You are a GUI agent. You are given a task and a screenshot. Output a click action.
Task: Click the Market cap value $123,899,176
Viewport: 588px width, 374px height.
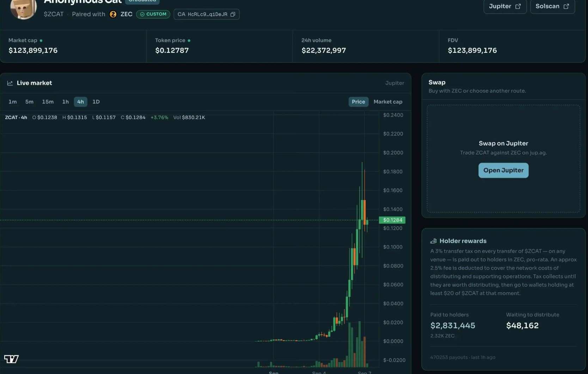(33, 50)
